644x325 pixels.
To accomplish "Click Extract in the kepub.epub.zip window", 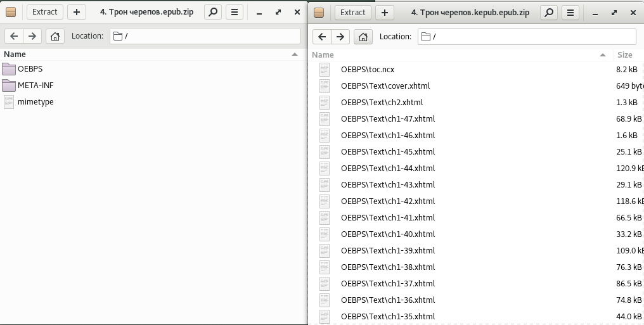I will click(353, 12).
